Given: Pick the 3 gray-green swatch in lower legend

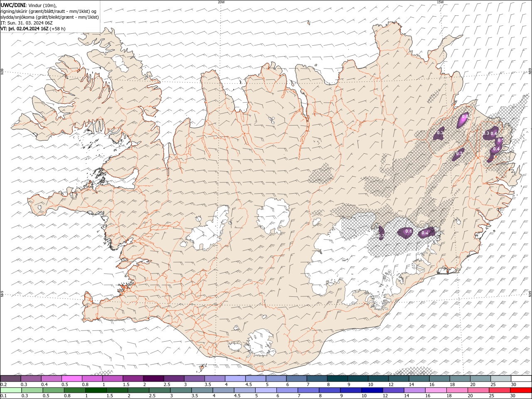Looking at the screenshot, I should click(180, 390).
